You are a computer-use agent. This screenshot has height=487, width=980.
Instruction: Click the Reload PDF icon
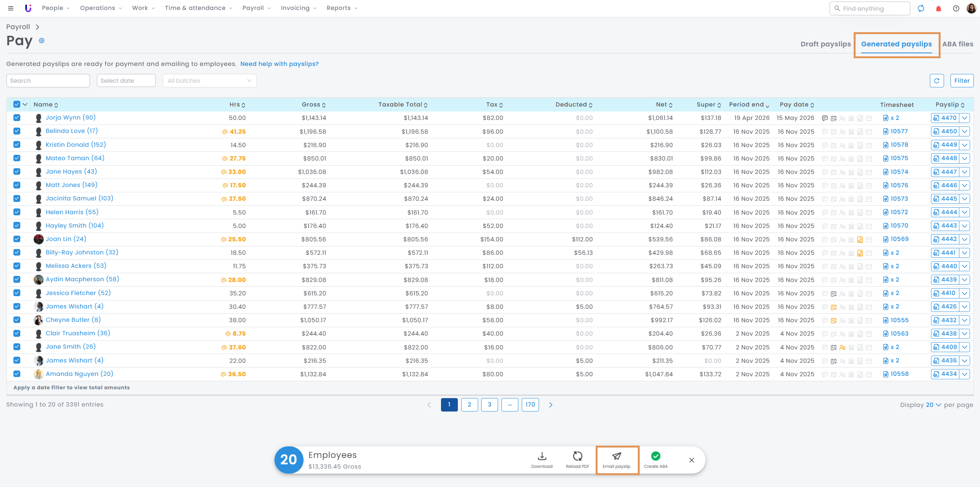[577, 456]
